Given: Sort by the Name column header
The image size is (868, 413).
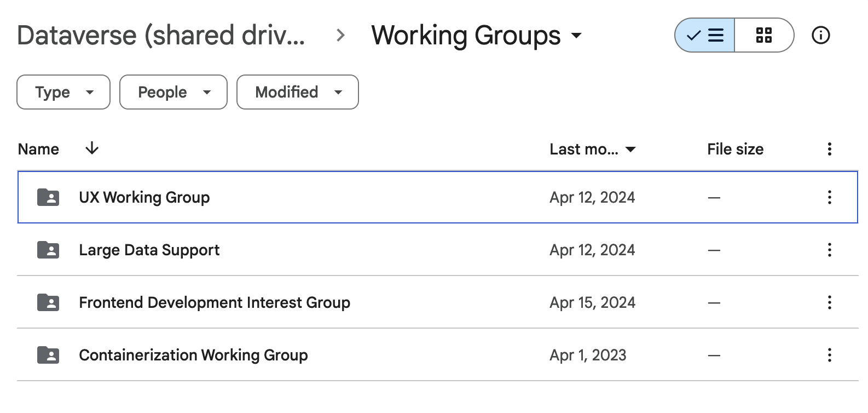Looking at the screenshot, I should tap(38, 149).
